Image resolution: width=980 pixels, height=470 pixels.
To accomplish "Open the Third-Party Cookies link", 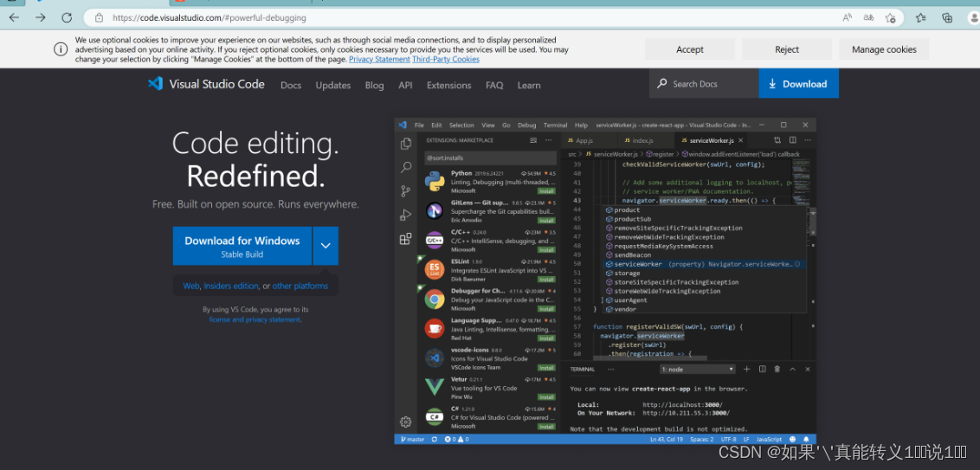I will [x=446, y=60].
